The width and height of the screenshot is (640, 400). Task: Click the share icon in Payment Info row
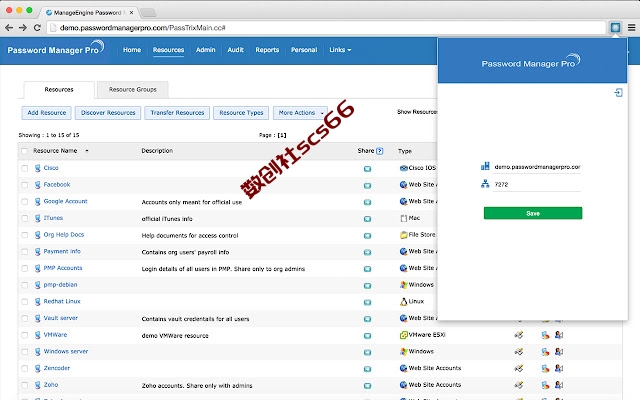point(367,252)
